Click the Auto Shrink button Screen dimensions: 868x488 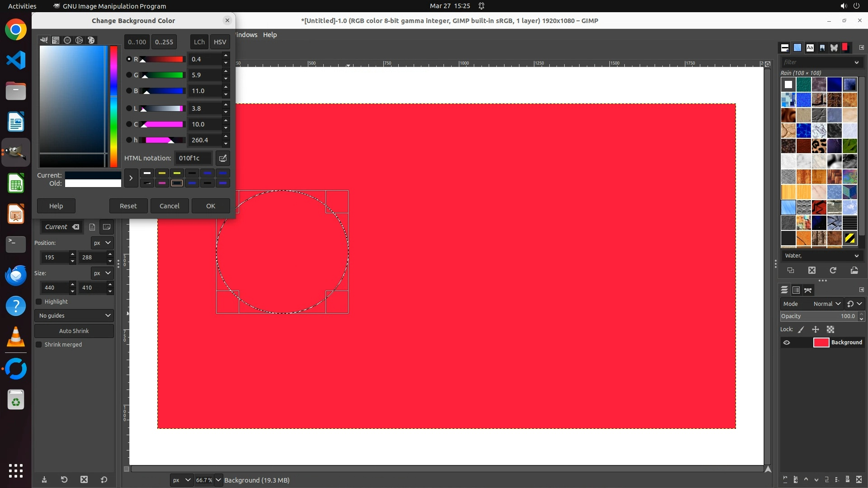tap(74, 331)
